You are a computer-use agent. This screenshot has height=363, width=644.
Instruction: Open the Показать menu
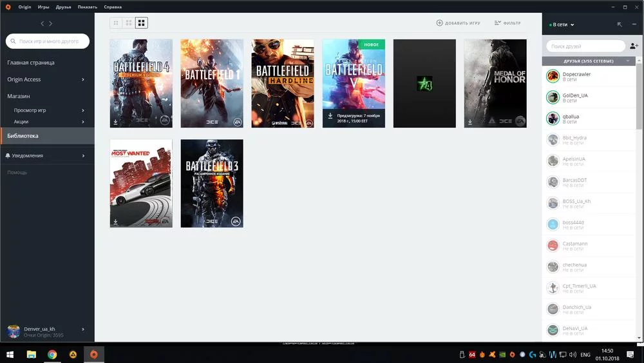pos(88,7)
